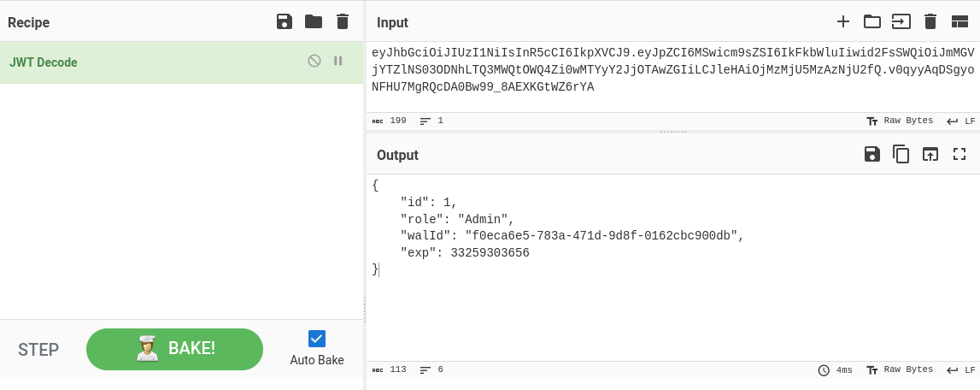Screen dimensions: 980x390
Task: Reset pane layout icon
Action: [959, 22]
